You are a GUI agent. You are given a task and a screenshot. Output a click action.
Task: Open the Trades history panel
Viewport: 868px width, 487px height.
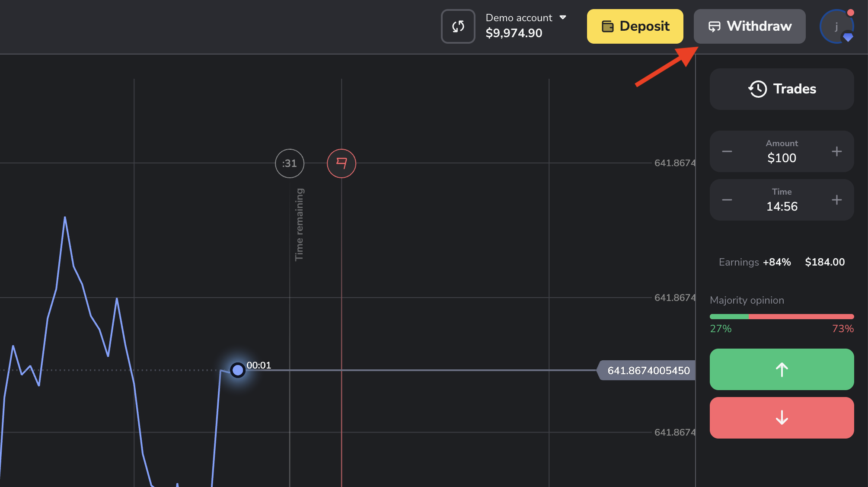tap(782, 89)
